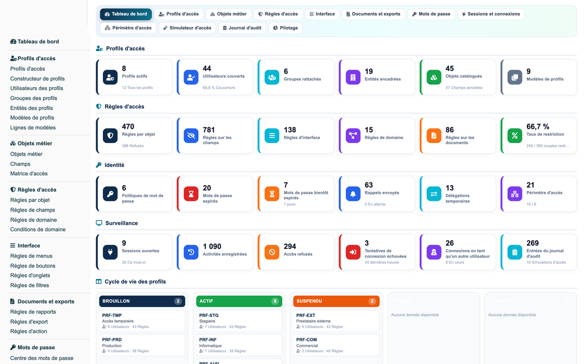This screenshot has width=588, height=364.
Task: Open the PRF-STG Stagiaire profile card
Action: click(239, 321)
